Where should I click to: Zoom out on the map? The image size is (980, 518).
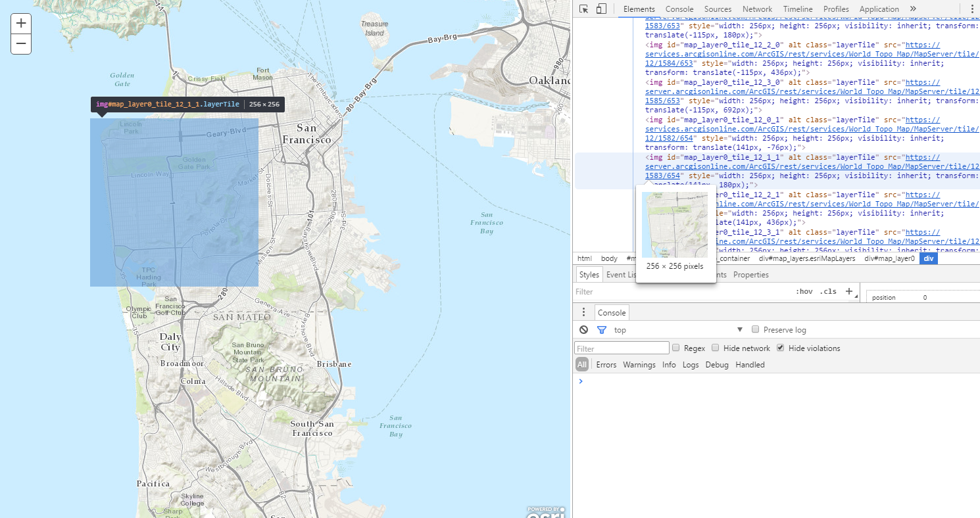tap(21, 44)
